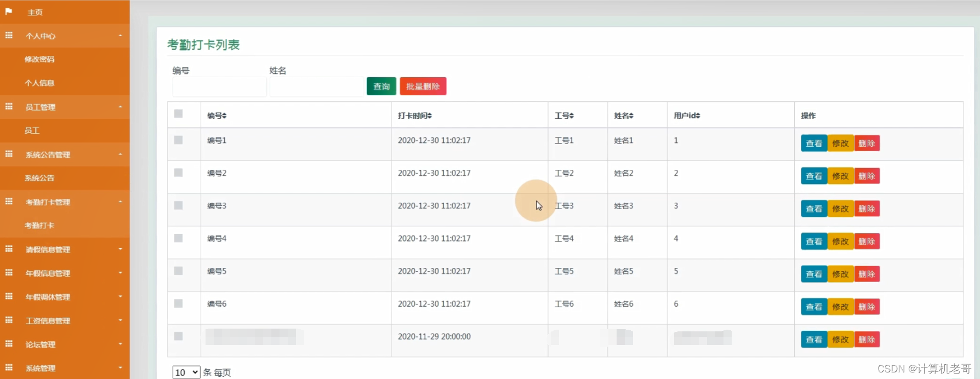Collapse the 系统公告管理 menu arrow
Screen dimensions: 980x379
pyautogui.click(x=120, y=154)
